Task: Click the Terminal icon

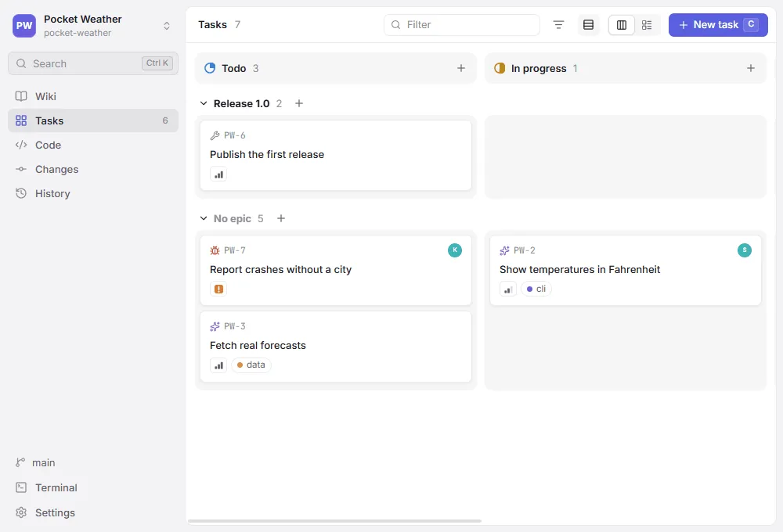Action: coord(21,487)
